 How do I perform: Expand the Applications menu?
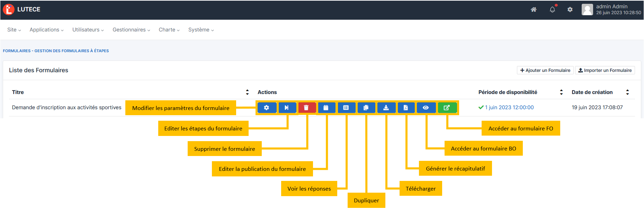click(46, 30)
